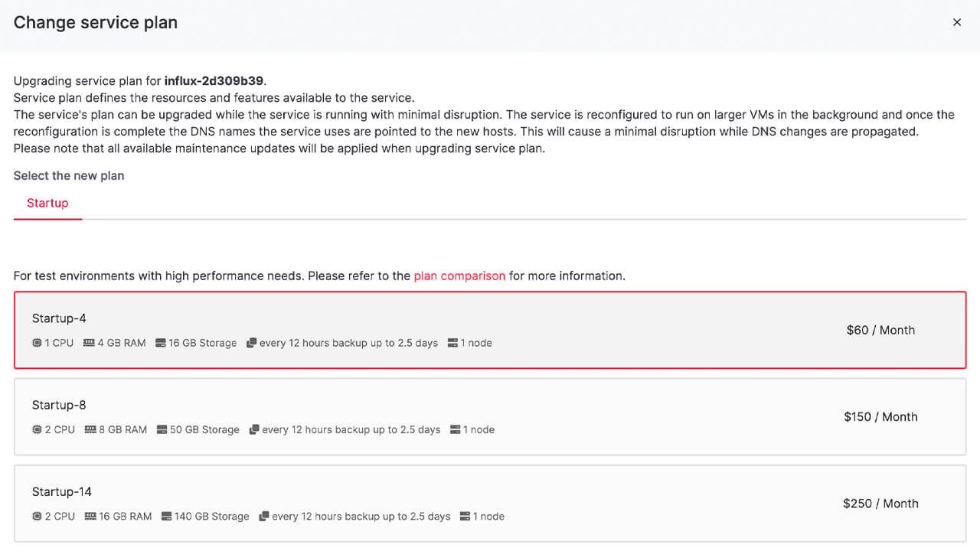Screen dimensions: 980x551
Task: Choose the Startup-4 plan card
Action: click(x=490, y=330)
